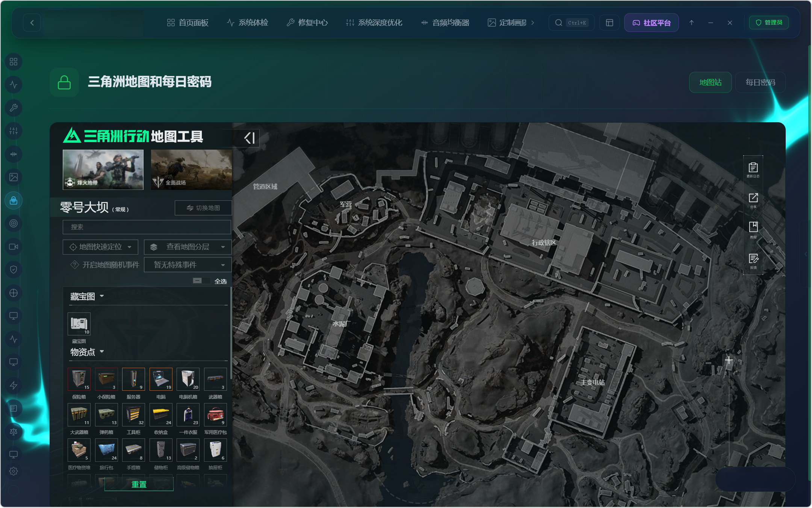Open the dashboard grid icon in left sidebar
Image resolution: width=812 pixels, height=508 pixels.
pos(14,62)
